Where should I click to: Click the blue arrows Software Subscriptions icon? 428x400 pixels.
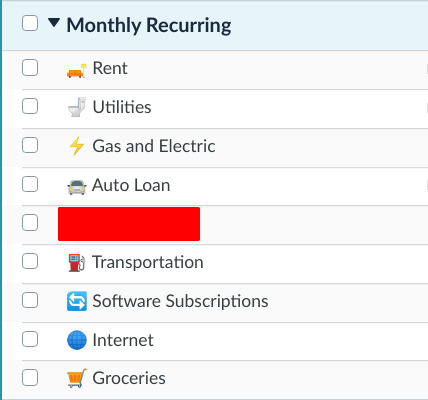click(x=77, y=301)
